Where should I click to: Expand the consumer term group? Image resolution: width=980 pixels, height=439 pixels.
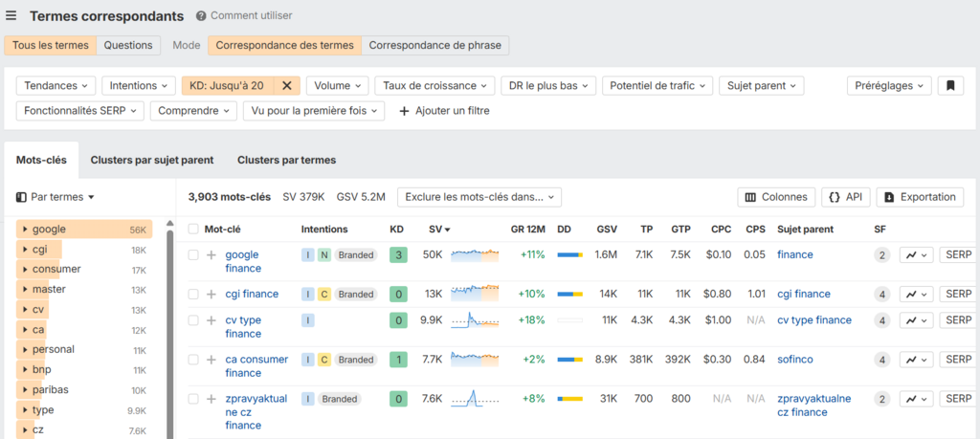pyautogui.click(x=25, y=269)
